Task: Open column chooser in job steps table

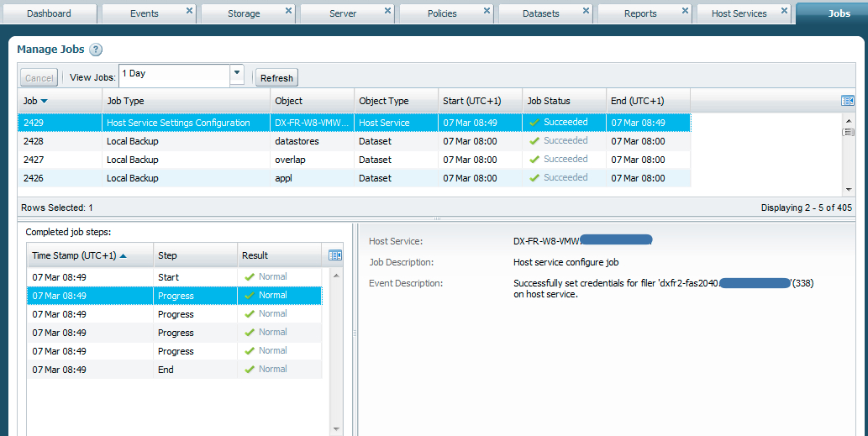Action: click(x=335, y=255)
